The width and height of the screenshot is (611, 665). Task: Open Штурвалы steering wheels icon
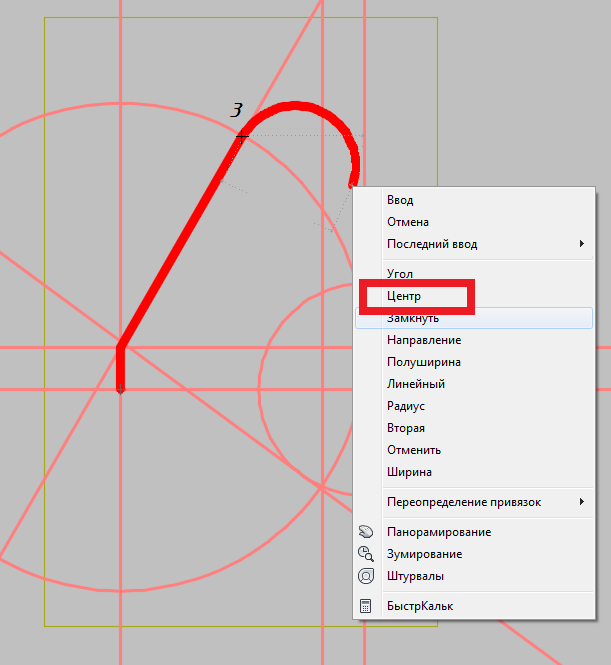coord(366,576)
